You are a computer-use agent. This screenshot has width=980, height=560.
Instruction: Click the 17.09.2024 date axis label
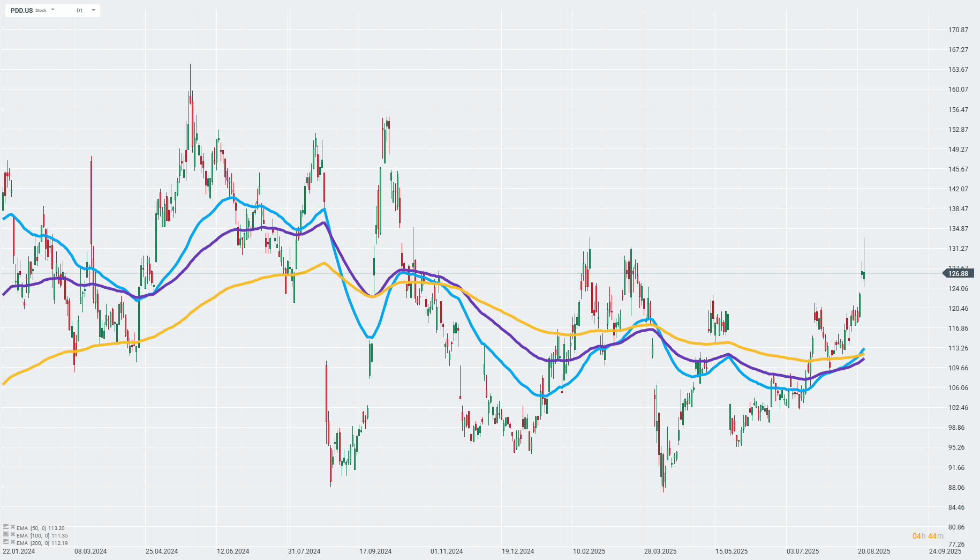[375, 551]
